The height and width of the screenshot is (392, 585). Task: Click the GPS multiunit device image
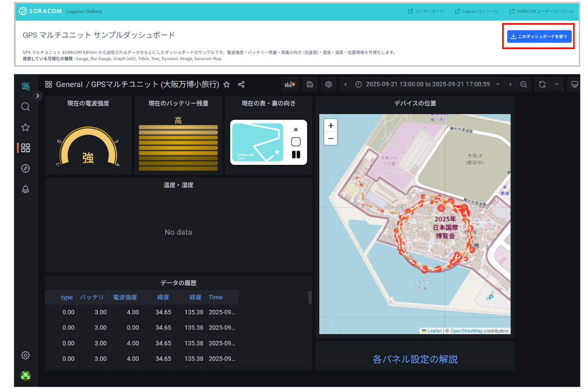tap(268, 142)
